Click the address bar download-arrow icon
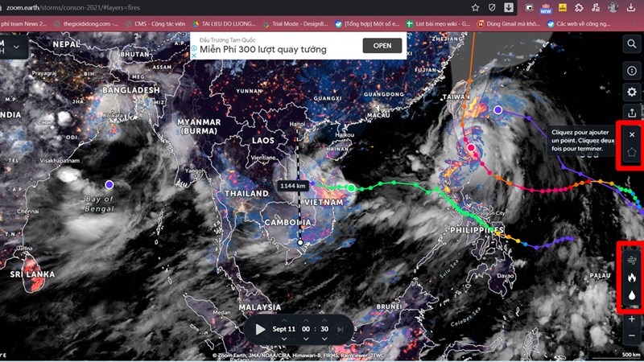This screenshot has width=644, height=362. tap(509, 7)
